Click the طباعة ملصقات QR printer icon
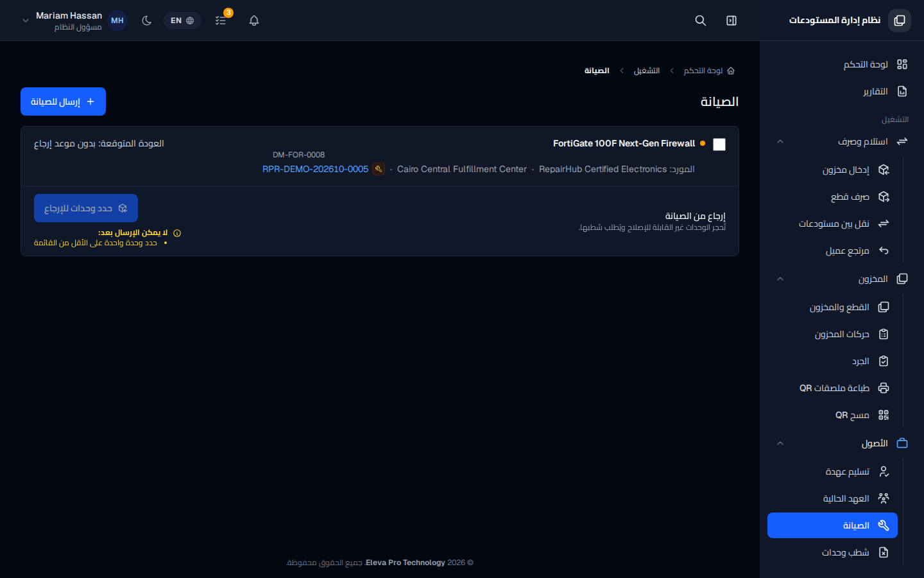924x578 pixels. pos(884,388)
